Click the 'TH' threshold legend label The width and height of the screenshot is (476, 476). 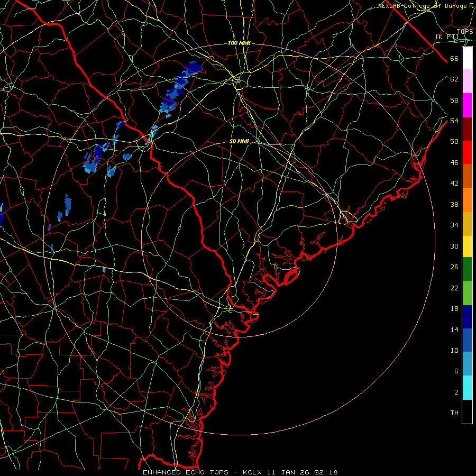click(454, 413)
